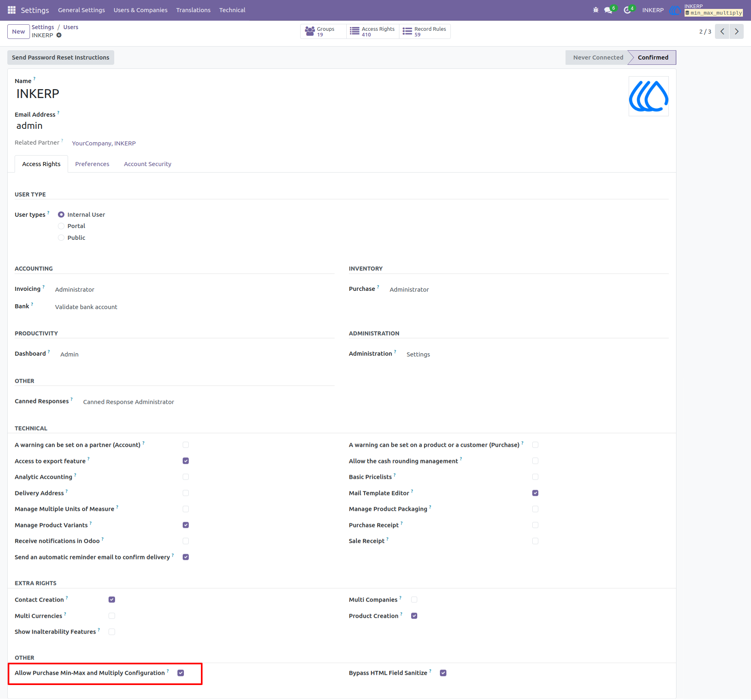Open the conversations chat bubble icon
The height and width of the screenshot is (700, 751).
pos(609,10)
